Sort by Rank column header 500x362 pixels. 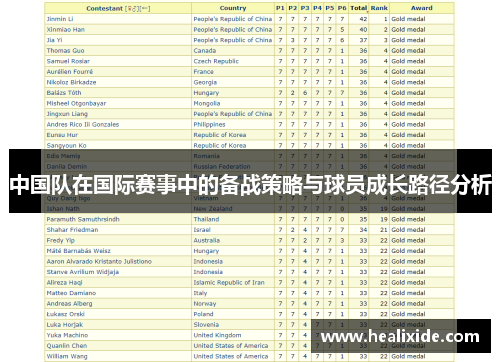pyautogui.click(x=379, y=8)
